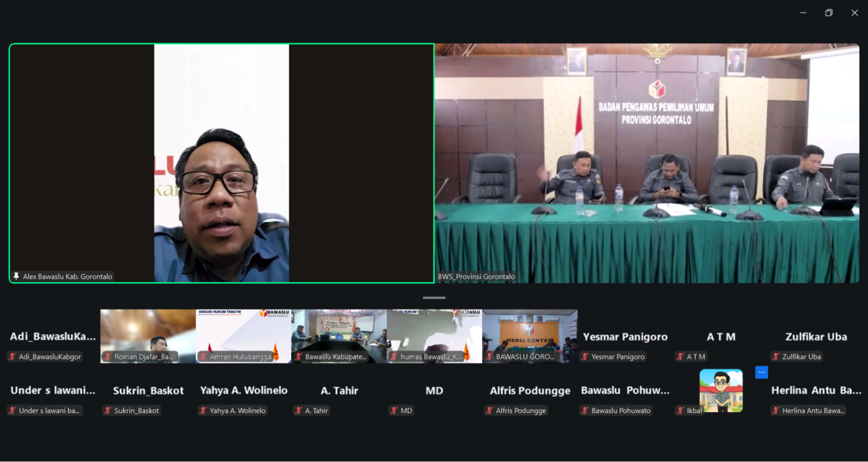This screenshot has height=462, width=868.
Task: Click the large Yesmar Panigoro display name
Action: 625,336
